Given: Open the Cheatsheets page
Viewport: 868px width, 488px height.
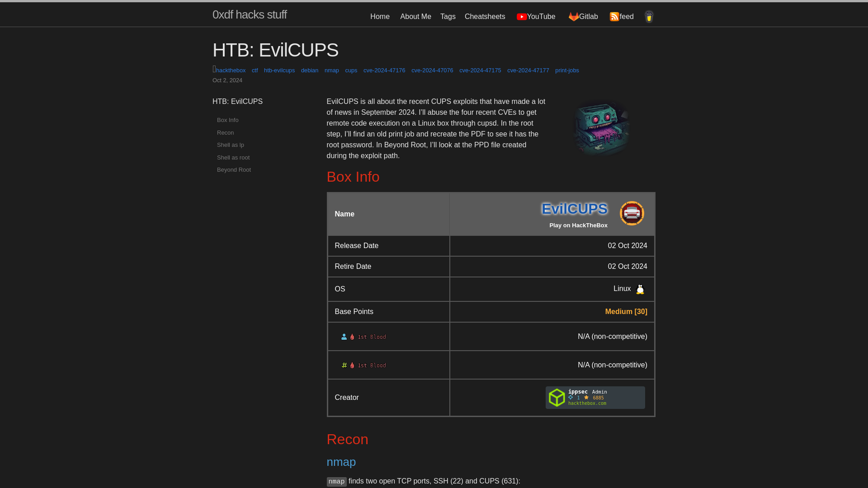Looking at the screenshot, I should point(485,17).
